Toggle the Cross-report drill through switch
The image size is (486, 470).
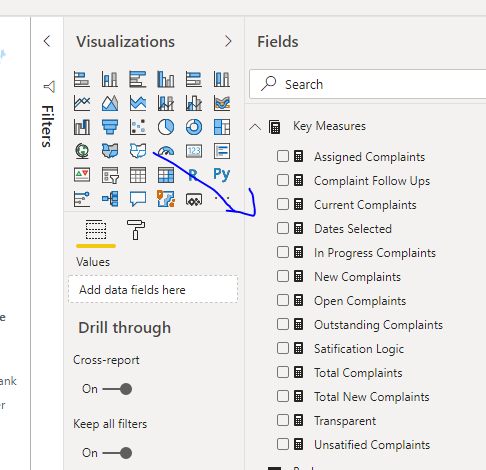click(117, 389)
